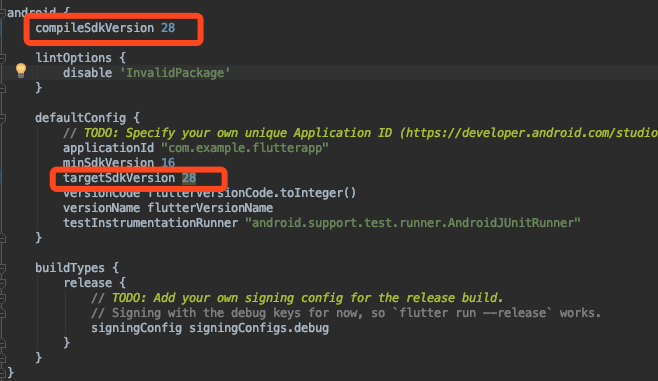Click the lintOptions keyword

tap(73, 58)
